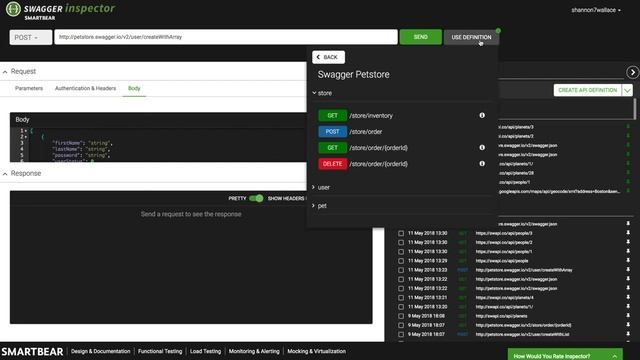Click the USE DEFINITION button
The image size is (640, 360).
471,37
